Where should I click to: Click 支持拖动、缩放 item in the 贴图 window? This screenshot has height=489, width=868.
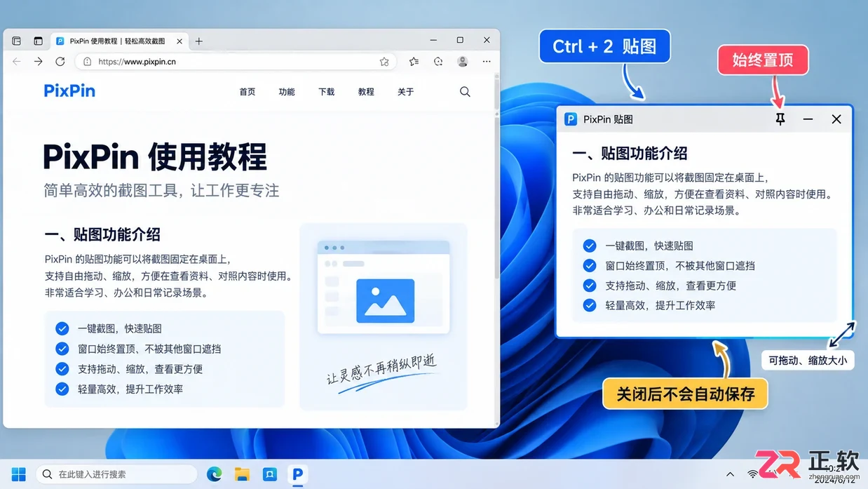pyautogui.click(x=671, y=286)
